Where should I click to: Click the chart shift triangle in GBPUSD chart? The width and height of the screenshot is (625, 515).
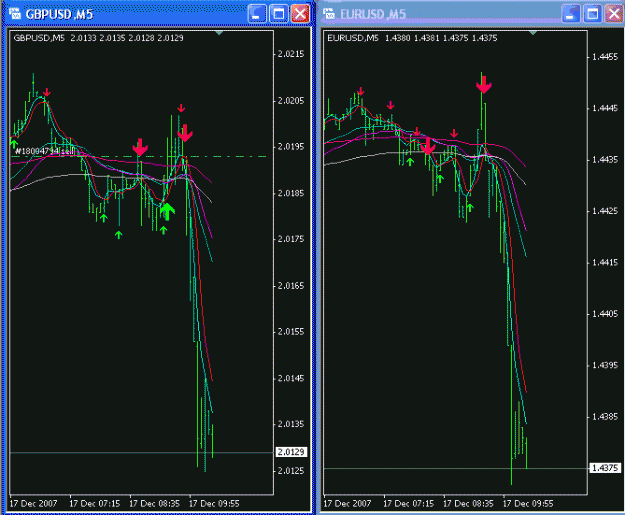pos(219,33)
